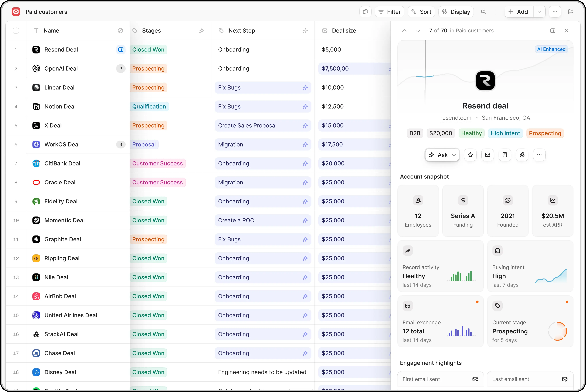Click the comment count badge on WorkOS Deal
The height and width of the screenshot is (392, 586).
121,144
